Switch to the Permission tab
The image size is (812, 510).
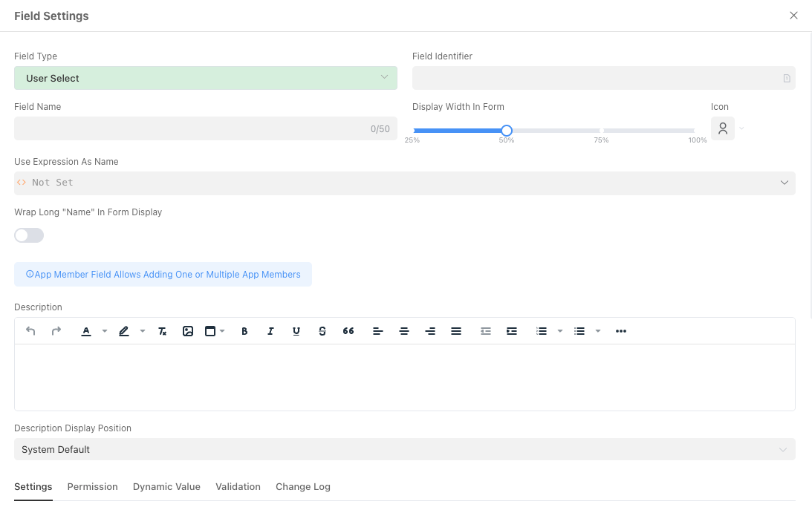(x=92, y=487)
